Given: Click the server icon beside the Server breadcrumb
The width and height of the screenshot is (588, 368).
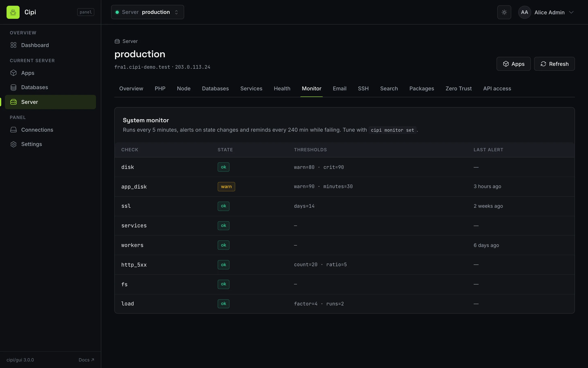Looking at the screenshot, I should (x=117, y=41).
